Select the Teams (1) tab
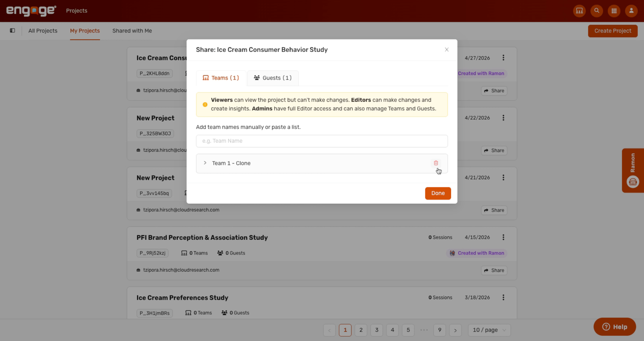The image size is (644, 341). click(221, 78)
